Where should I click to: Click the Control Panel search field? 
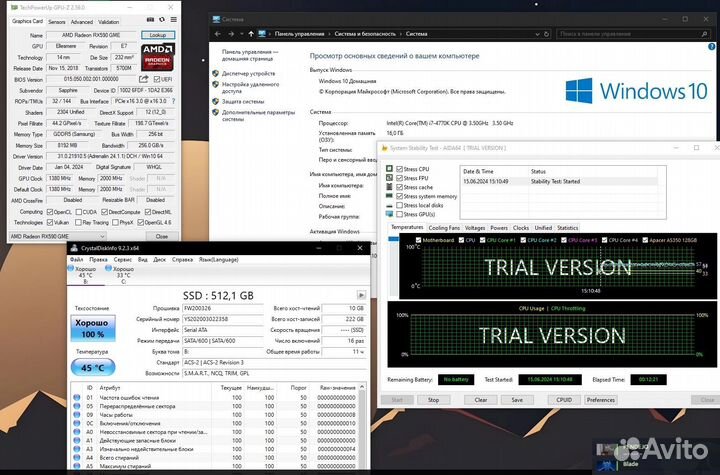tap(632, 34)
